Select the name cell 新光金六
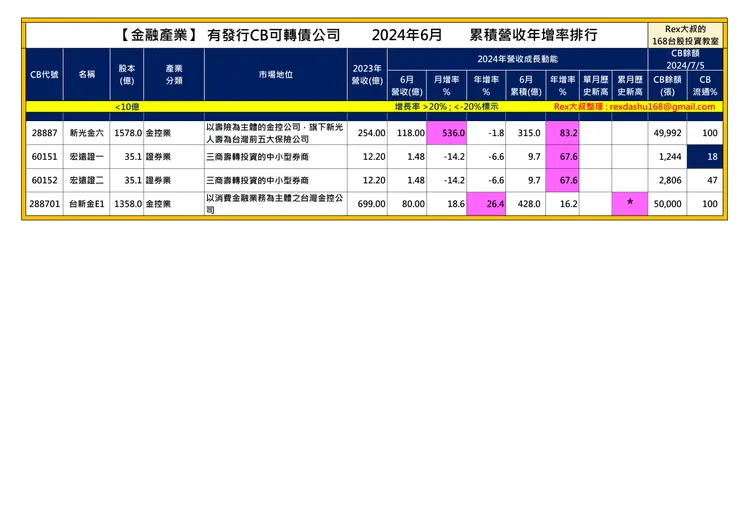740x523 pixels. [86, 133]
